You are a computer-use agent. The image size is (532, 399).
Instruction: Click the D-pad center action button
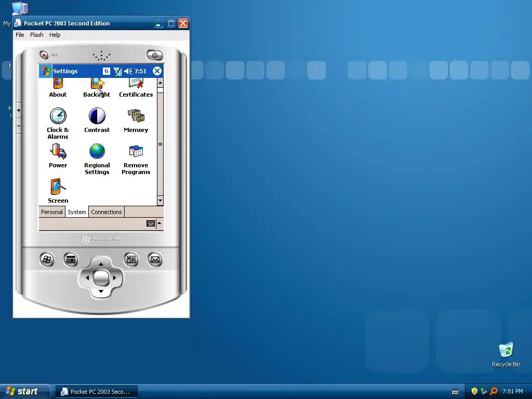click(101, 277)
